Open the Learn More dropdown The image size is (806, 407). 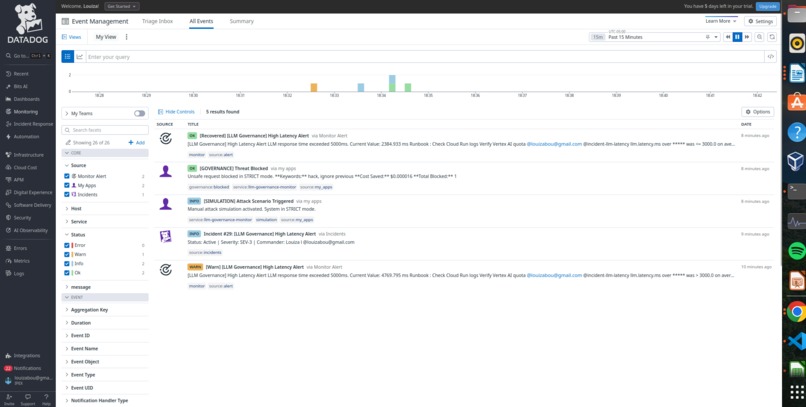721,21
